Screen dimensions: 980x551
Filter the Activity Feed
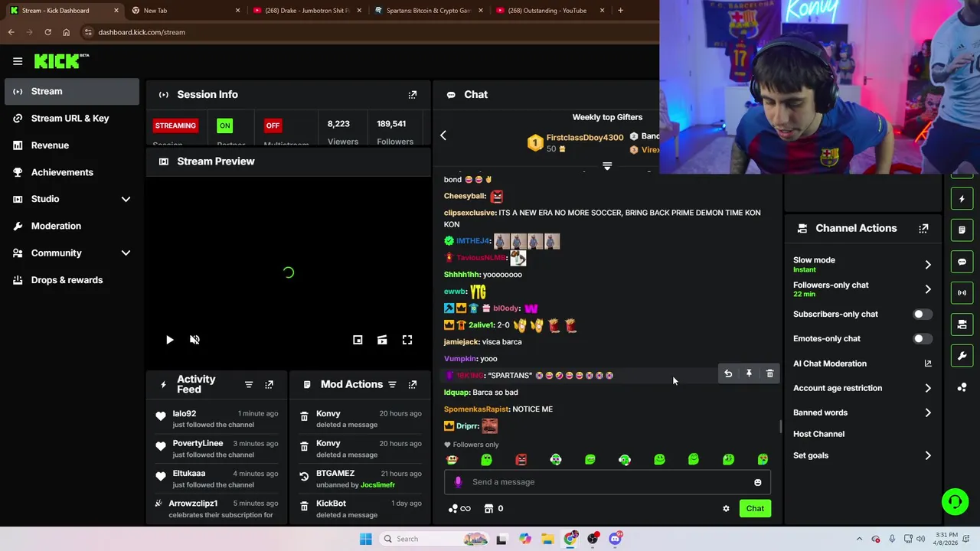pyautogui.click(x=249, y=384)
